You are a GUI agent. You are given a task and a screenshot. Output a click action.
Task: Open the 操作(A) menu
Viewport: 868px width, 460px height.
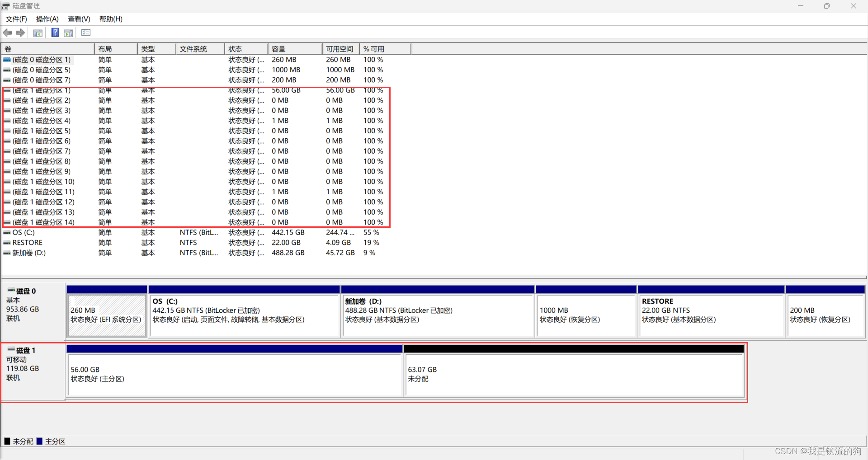pos(47,19)
